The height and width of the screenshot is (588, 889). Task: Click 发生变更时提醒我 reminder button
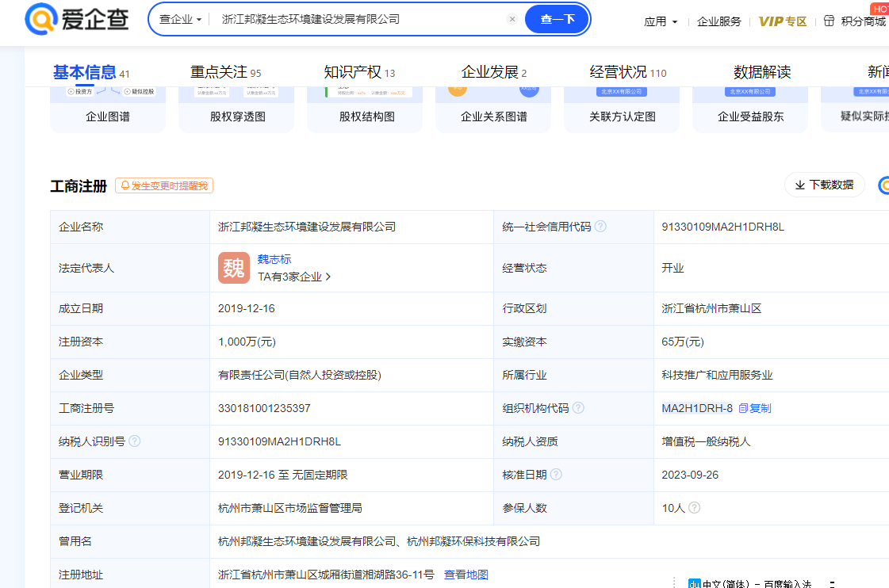pos(164,185)
